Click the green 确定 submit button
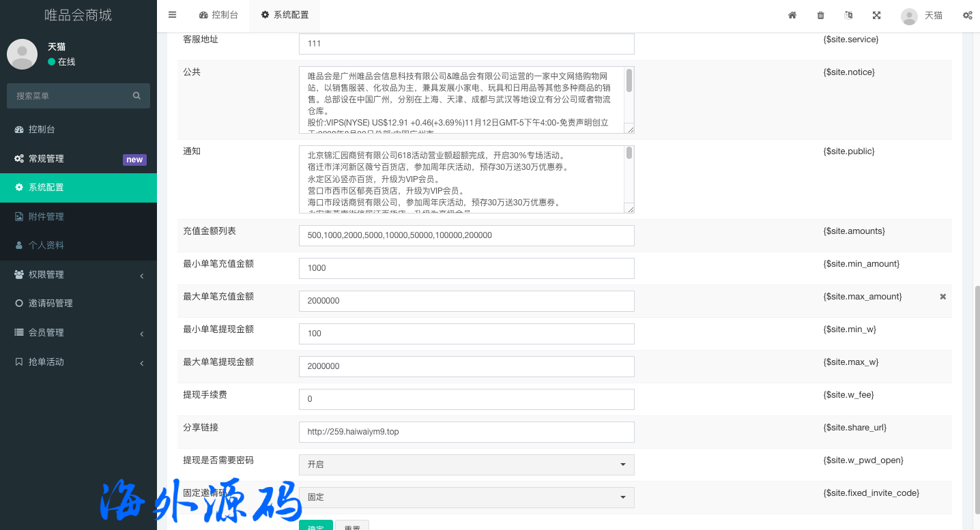This screenshot has height=530, width=980. (315, 526)
